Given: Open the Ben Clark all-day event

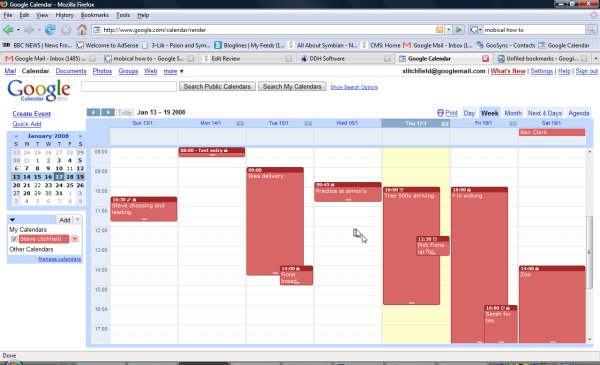Looking at the screenshot, I should [552, 132].
